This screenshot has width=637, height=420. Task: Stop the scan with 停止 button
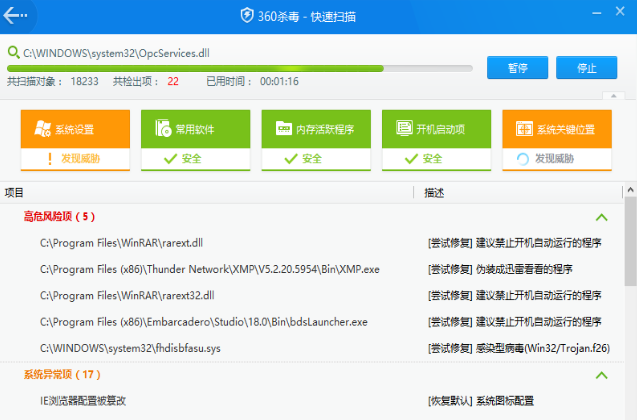click(x=588, y=68)
